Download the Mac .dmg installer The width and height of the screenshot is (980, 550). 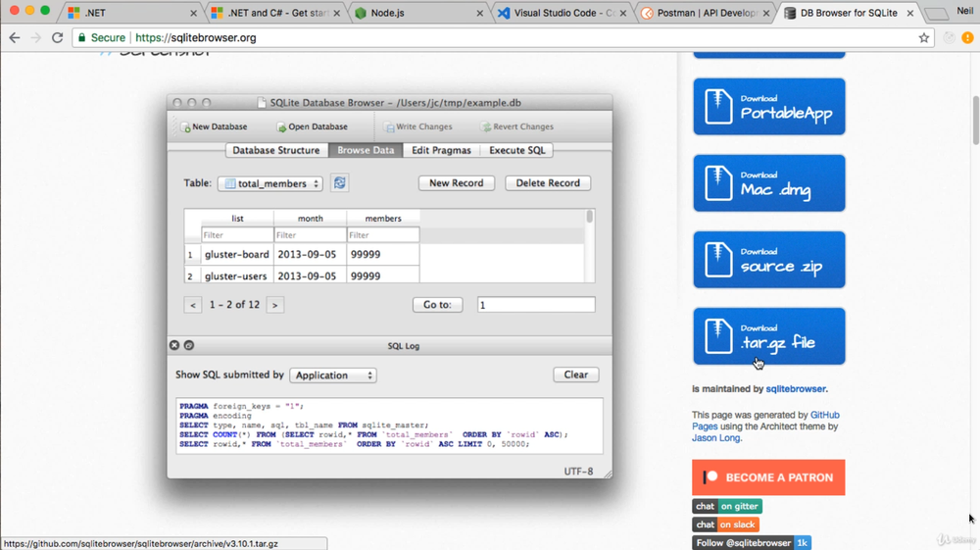tap(768, 183)
